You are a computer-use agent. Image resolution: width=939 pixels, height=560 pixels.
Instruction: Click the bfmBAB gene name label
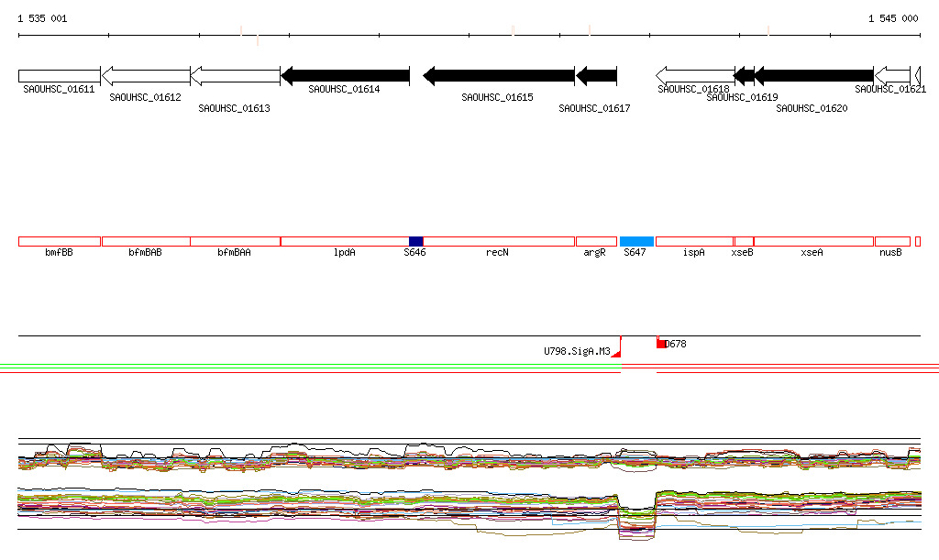145,252
